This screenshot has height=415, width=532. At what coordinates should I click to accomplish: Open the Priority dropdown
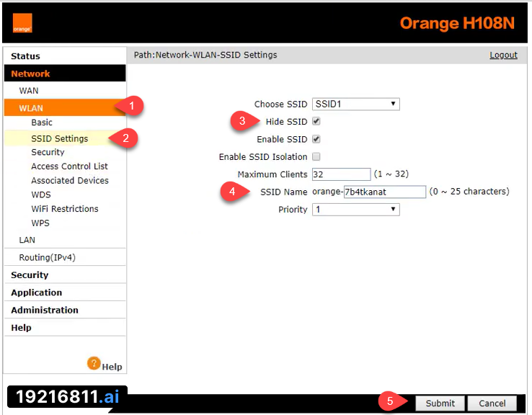click(x=356, y=209)
